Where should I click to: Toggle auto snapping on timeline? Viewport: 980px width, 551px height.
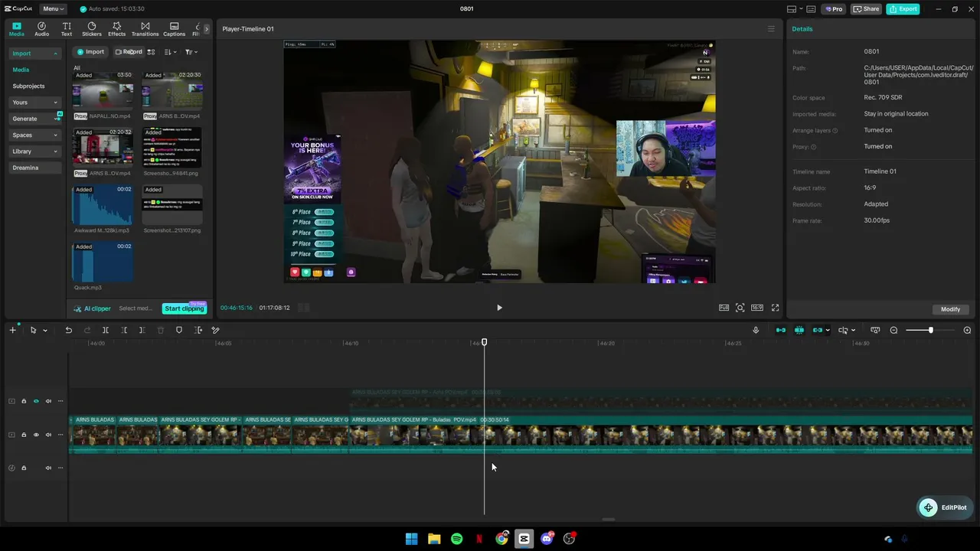click(799, 331)
